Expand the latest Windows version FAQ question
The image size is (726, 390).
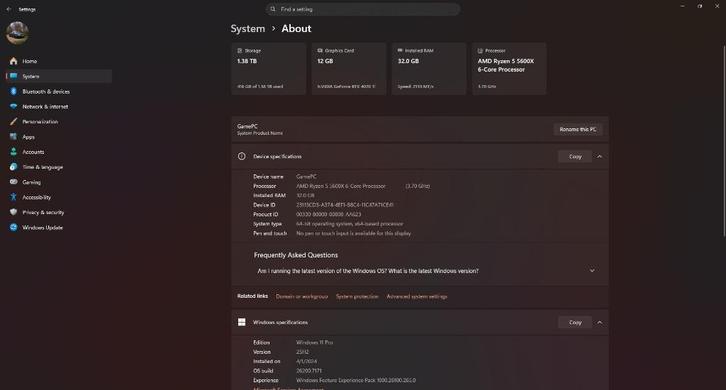click(420, 271)
